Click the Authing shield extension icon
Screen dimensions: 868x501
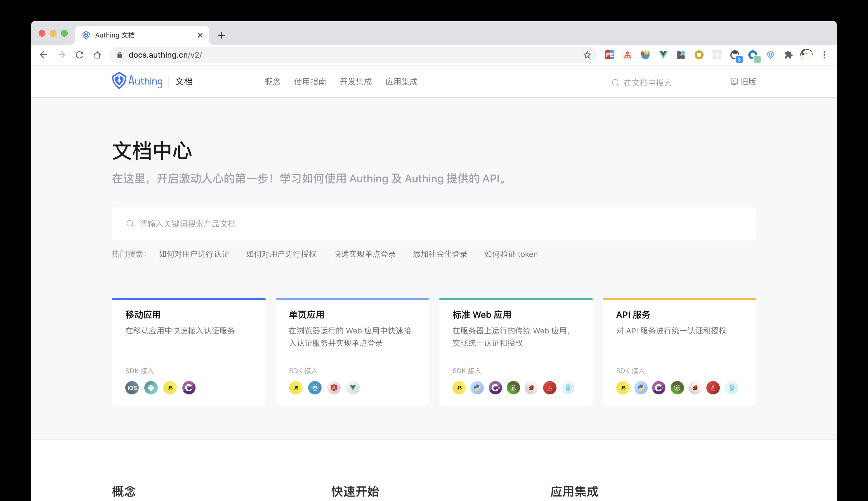770,55
